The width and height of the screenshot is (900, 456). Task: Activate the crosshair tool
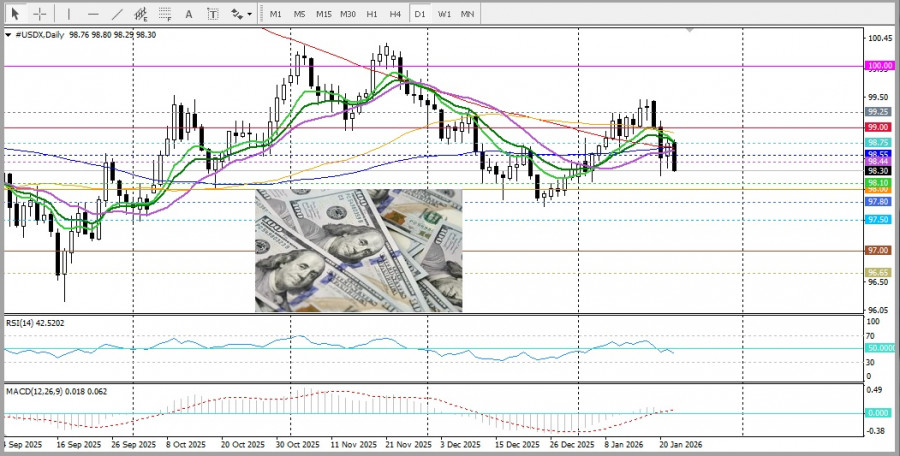pyautogui.click(x=40, y=14)
